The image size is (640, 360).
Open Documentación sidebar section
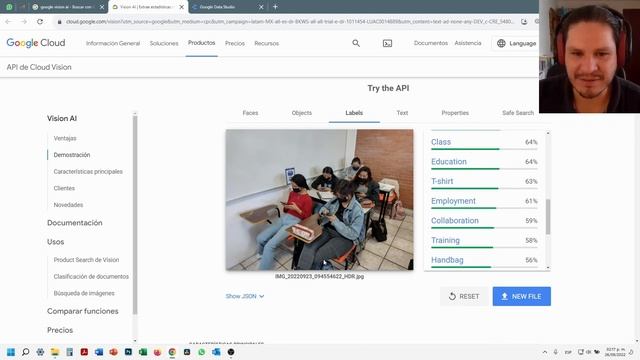pyautogui.click(x=75, y=223)
